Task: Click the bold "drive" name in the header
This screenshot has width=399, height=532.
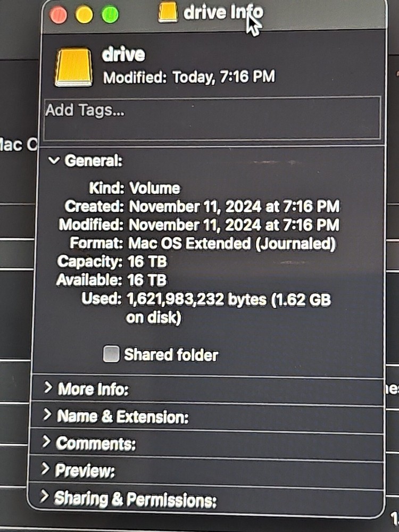Action: (x=123, y=54)
